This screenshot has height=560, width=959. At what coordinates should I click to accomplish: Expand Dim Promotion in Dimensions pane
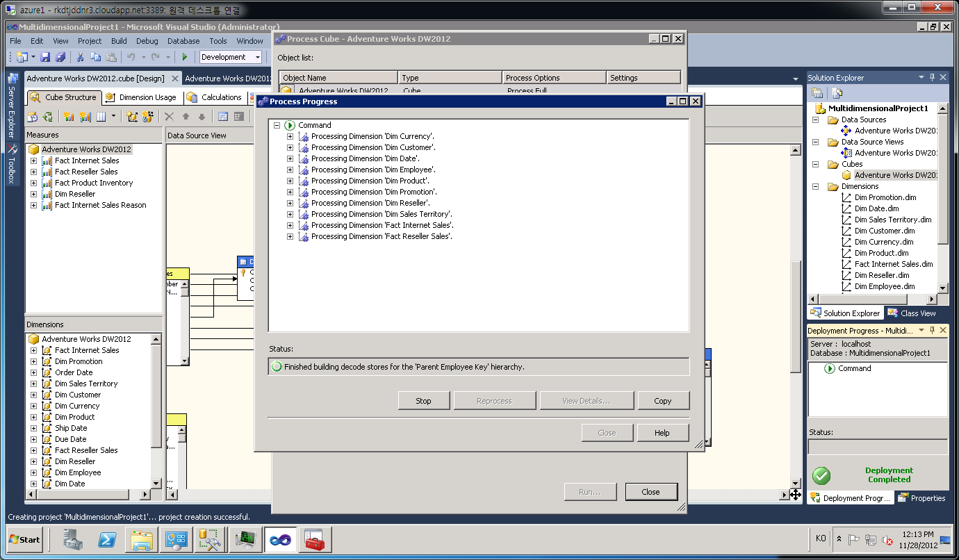point(33,361)
